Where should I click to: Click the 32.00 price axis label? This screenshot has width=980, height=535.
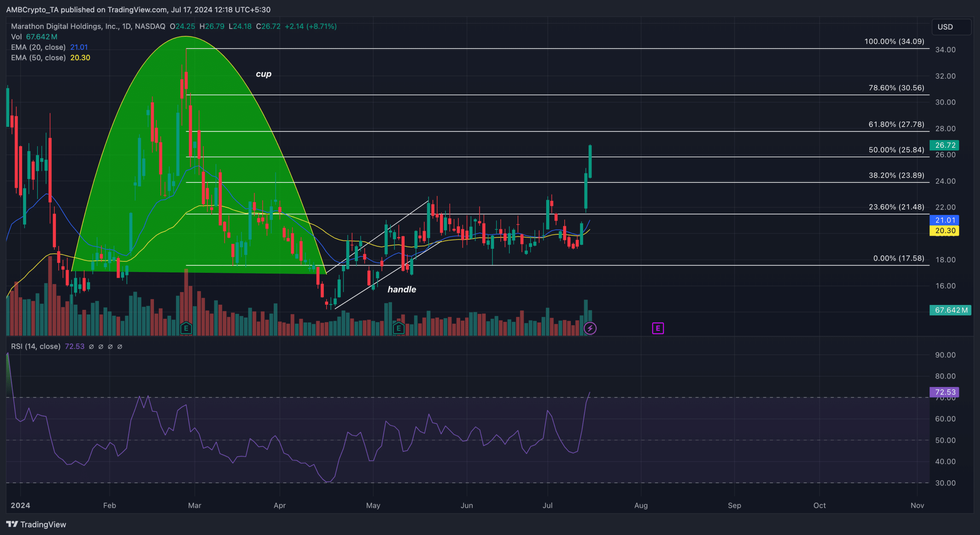tap(946, 76)
